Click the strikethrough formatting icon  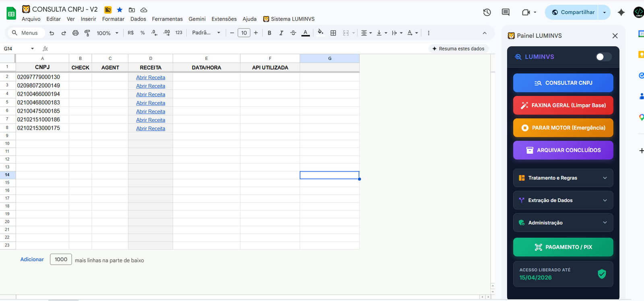click(293, 33)
